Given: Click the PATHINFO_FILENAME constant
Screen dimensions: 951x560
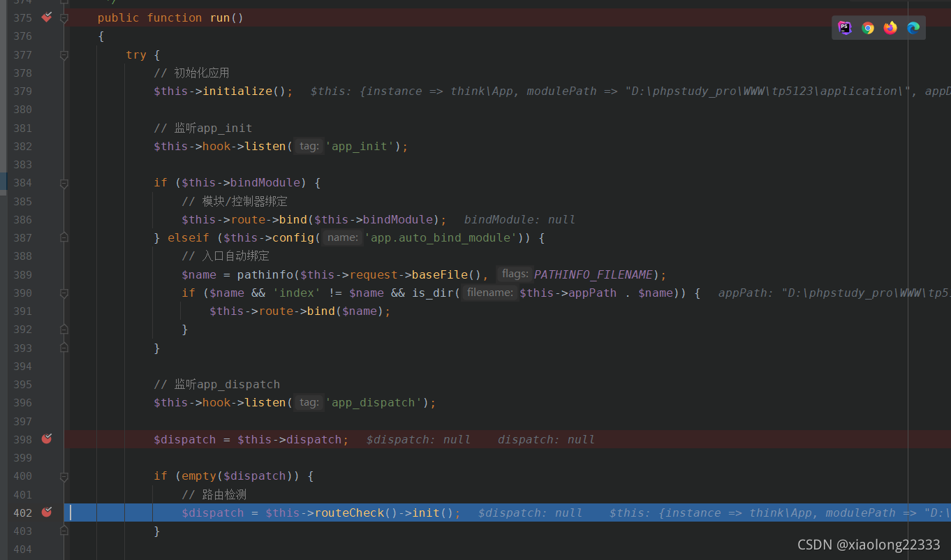Looking at the screenshot, I should coord(593,274).
